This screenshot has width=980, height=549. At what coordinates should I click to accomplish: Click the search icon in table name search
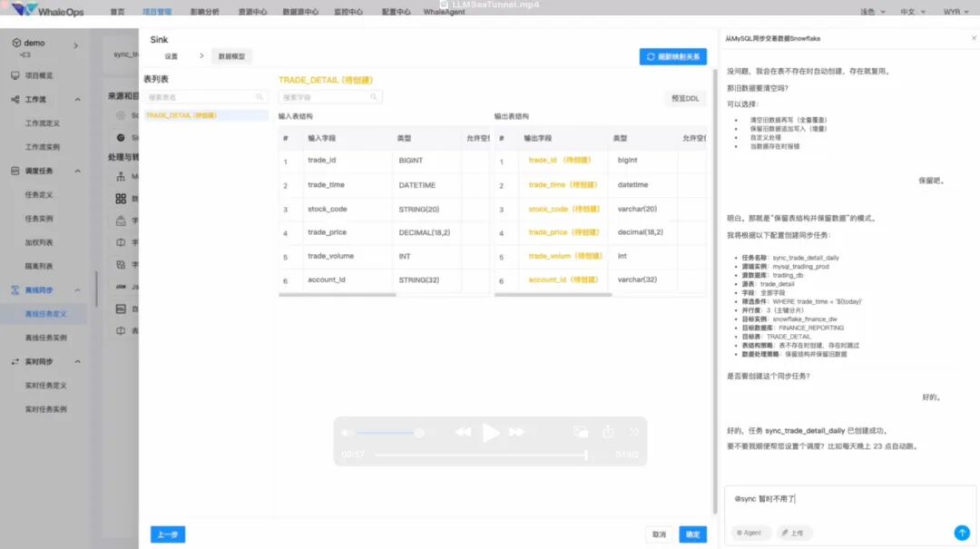pos(260,97)
